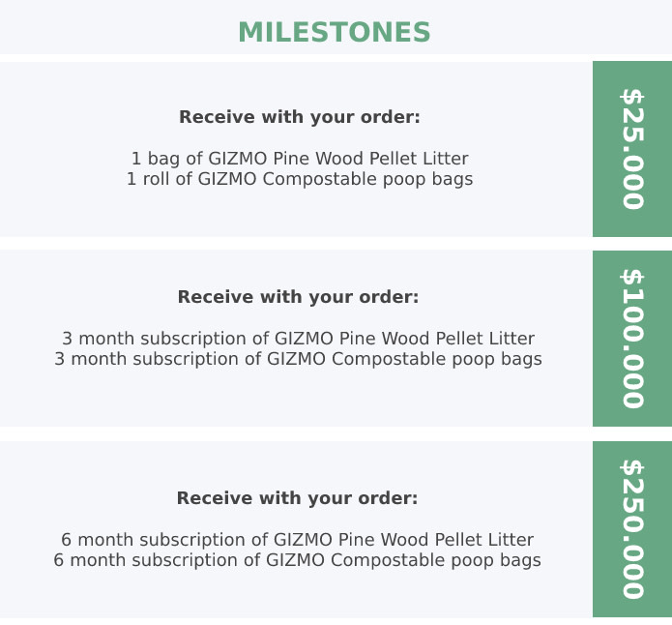Click "Receive with your order:" in $100.000 tier
672x625 pixels.
[298, 297]
